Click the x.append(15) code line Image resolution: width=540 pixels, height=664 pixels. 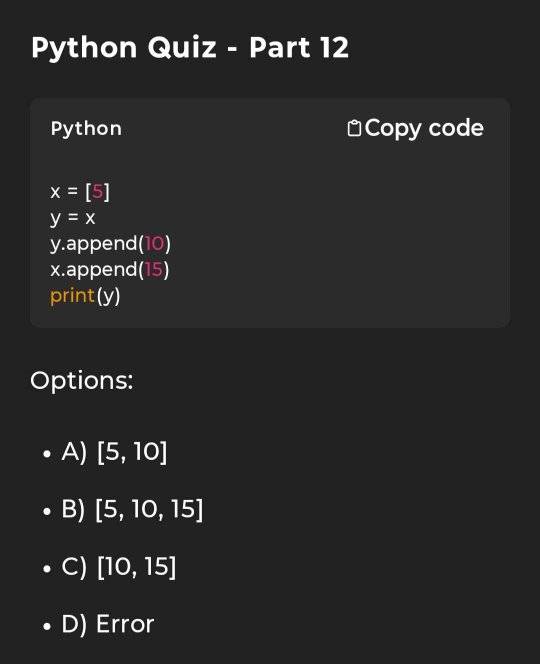click(110, 270)
